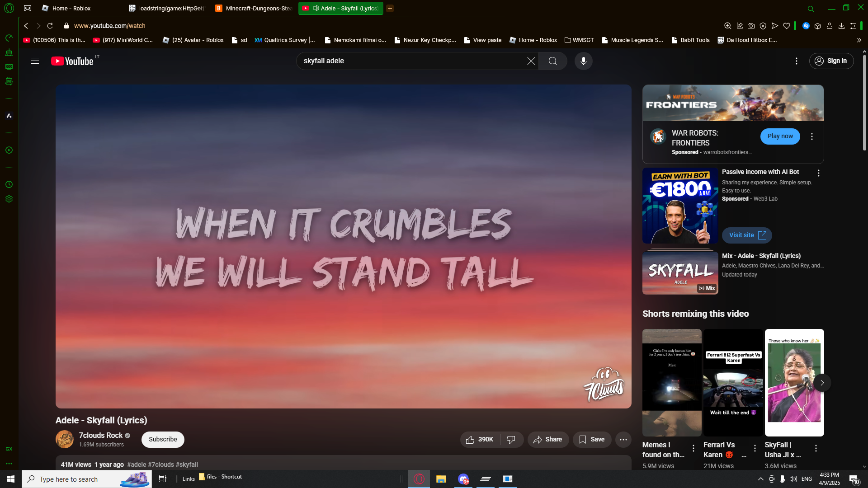
Task: Open the YouTube guide hamburger menu
Action: 35,61
